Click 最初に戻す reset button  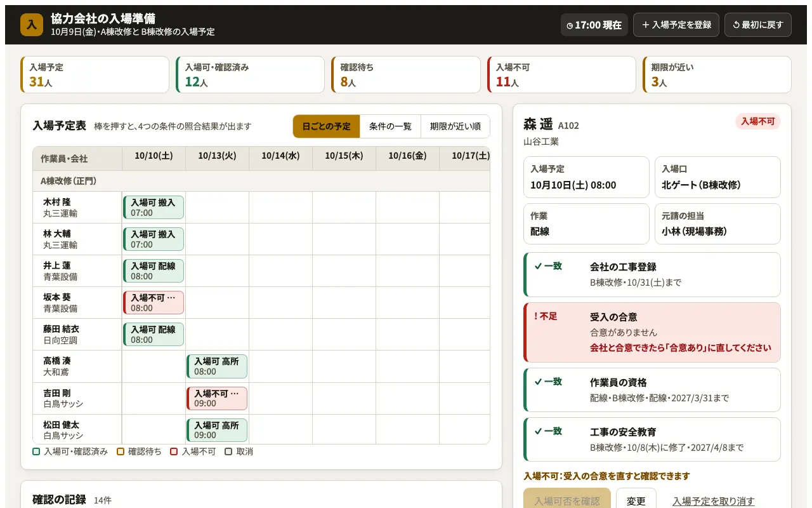coord(758,25)
